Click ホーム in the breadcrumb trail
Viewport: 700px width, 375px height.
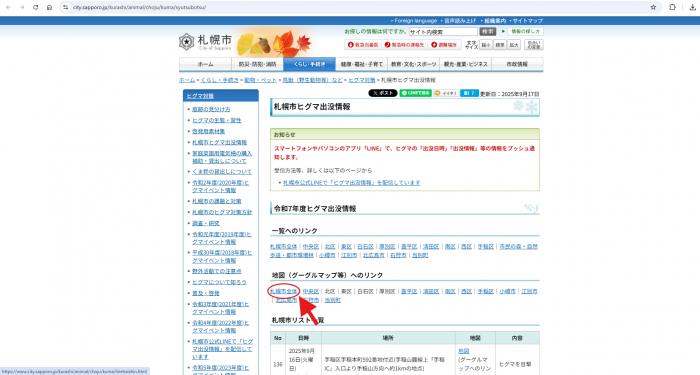click(x=187, y=80)
